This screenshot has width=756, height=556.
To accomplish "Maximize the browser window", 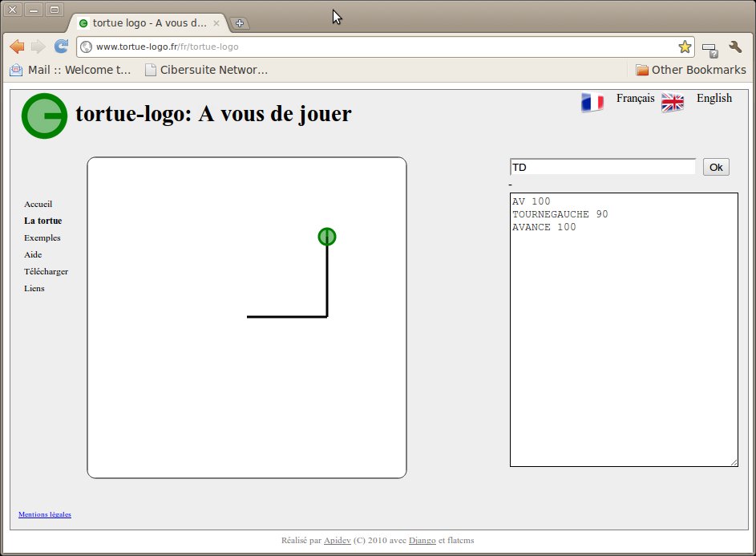I will click(x=55, y=9).
